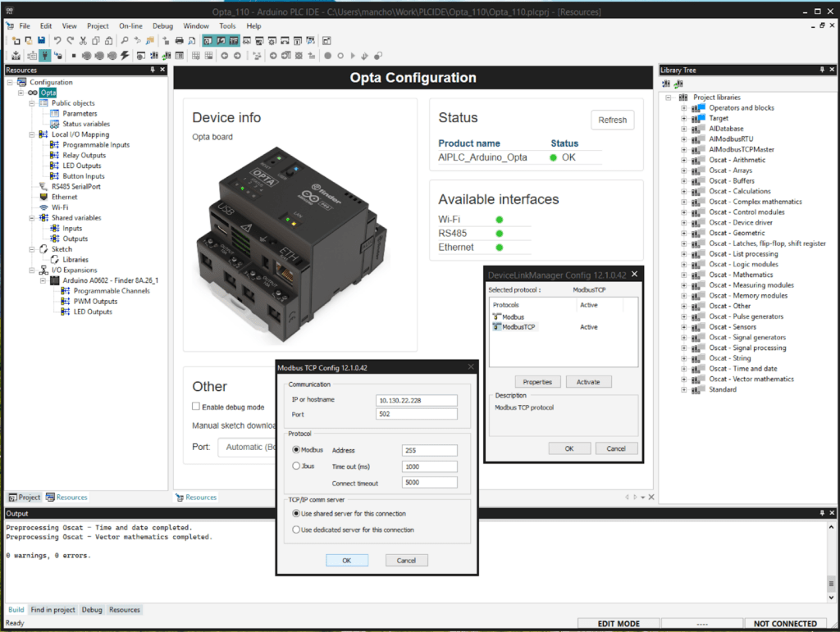Image resolution: width=840 pixels, height=632 pixels.
Task: Click Activate in DeviceLinkManager Config
Action: [587, 382]
